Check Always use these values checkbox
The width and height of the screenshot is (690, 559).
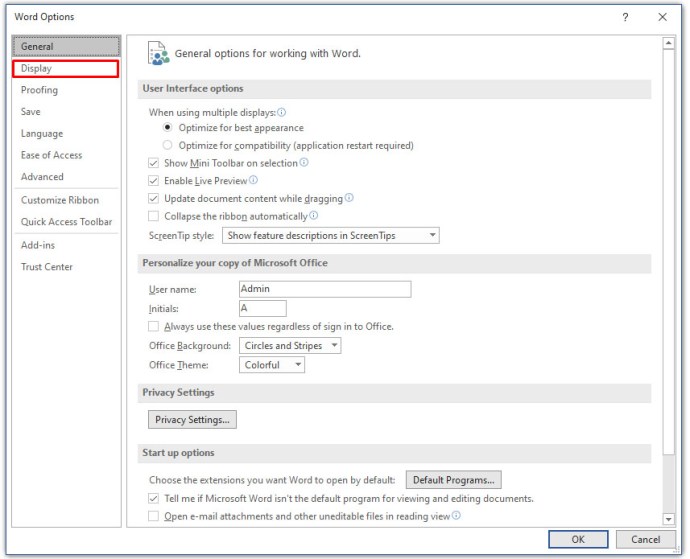153,326
